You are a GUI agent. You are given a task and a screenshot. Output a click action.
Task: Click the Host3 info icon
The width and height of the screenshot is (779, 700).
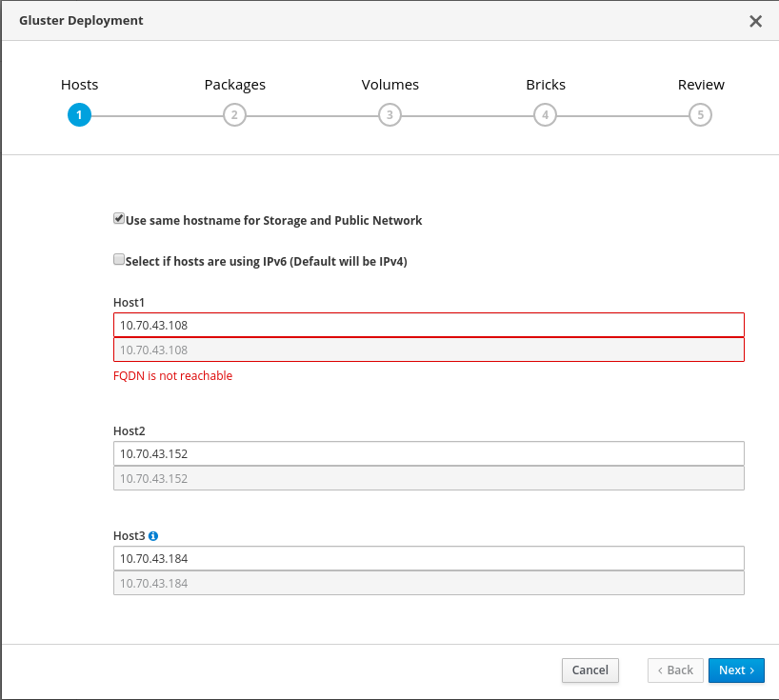pos(153,536)
